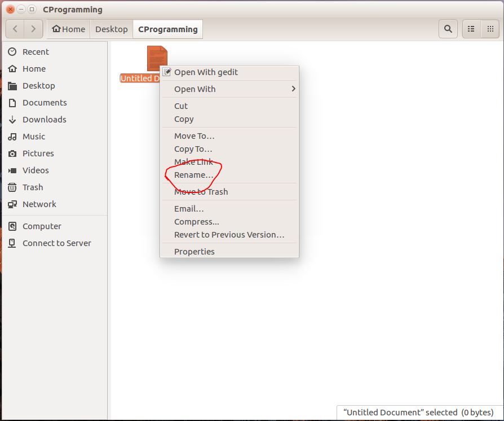This screenshot has width=504, height=421.
Task: Click the Untitled Document file name label
Action: click(140, 78)
